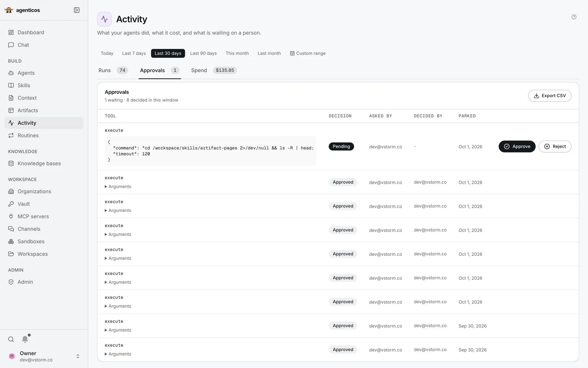Switch to the Runs tab
588x368 pixels.
(x=113, y=70)
